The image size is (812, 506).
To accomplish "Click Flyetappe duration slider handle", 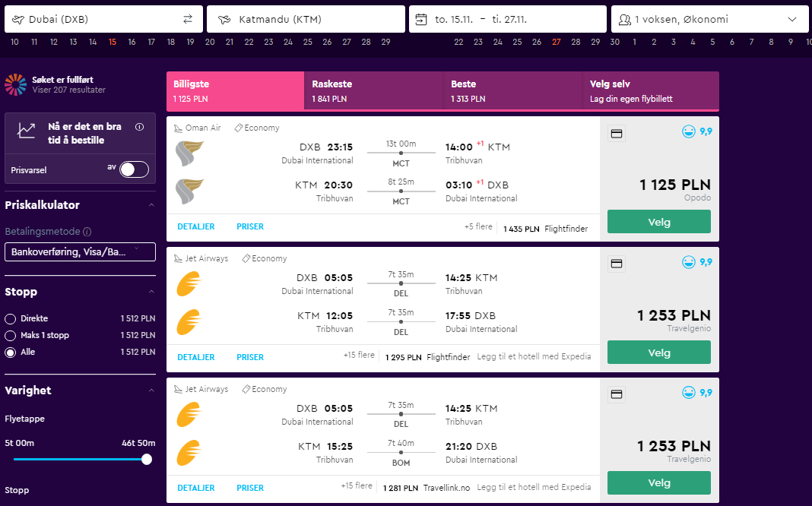I will (x=147, y=460).
